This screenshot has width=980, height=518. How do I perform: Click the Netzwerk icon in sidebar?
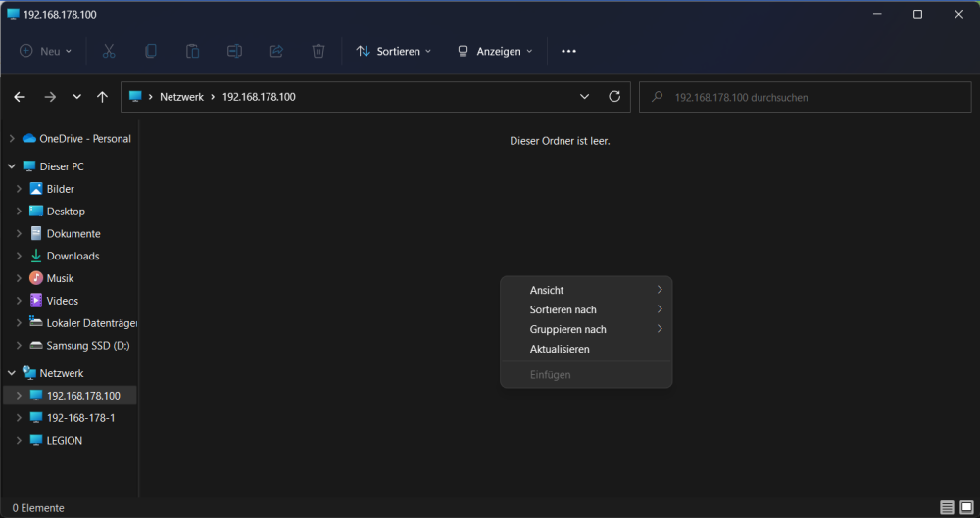(29, 373)
